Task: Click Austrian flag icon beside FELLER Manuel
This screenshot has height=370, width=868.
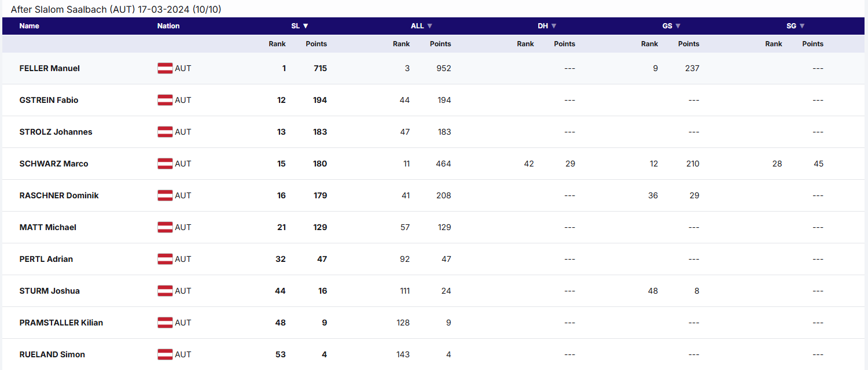Action: 165,68
